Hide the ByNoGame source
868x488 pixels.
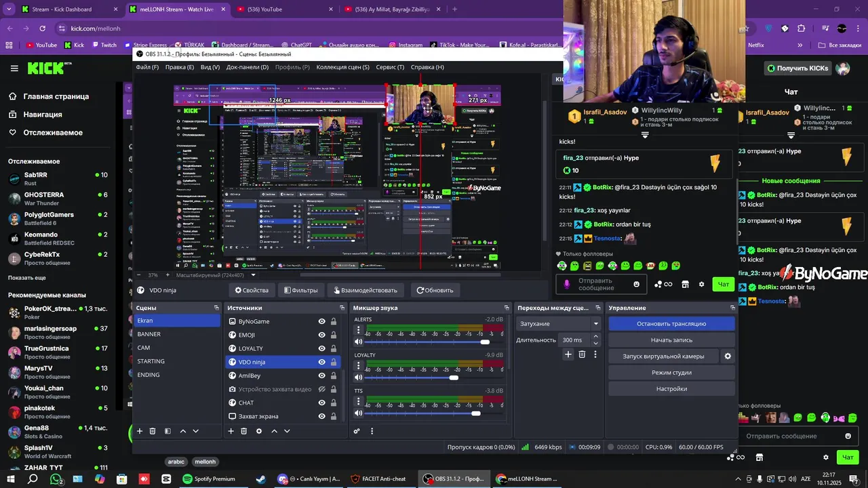click(322, 321)
